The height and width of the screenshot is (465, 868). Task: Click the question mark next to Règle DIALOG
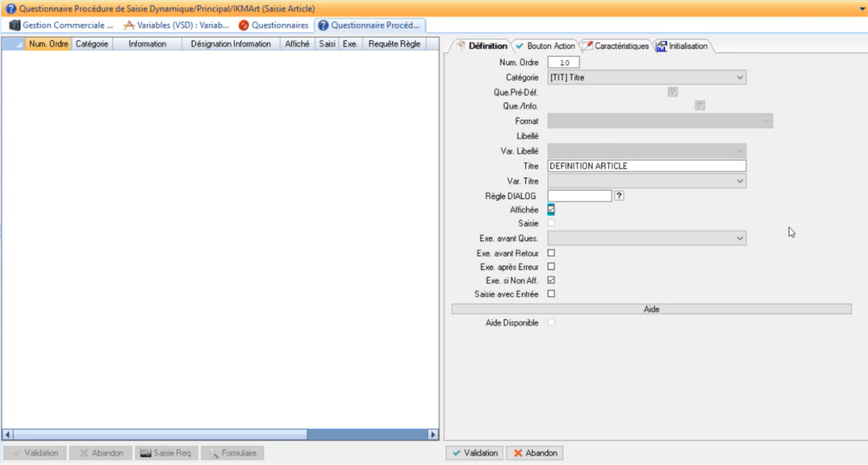point(619,196)
